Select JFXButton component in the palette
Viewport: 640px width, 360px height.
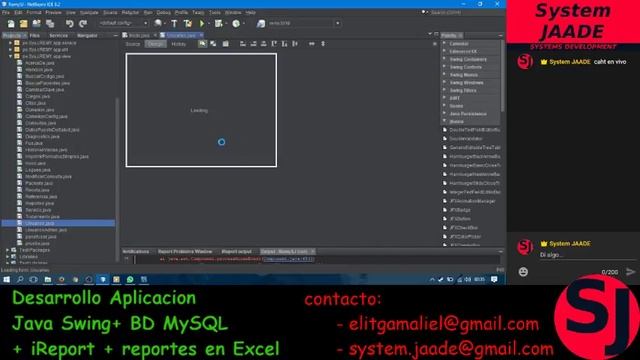tap(460, 219)
